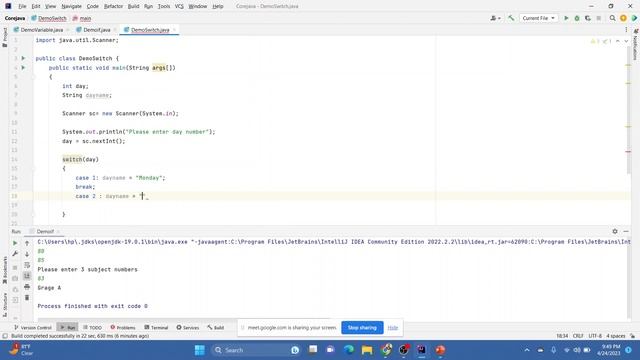Click the taskbar Search box

point(256,350)
